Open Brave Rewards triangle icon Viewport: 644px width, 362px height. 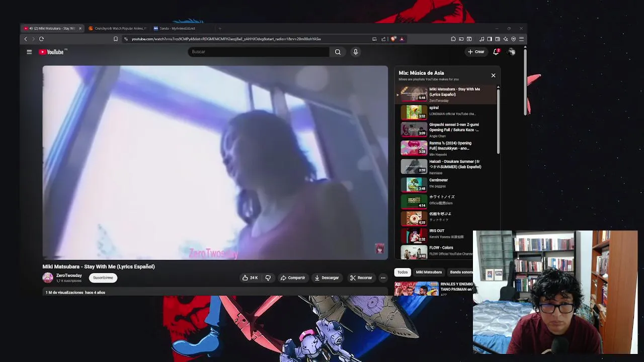click(401, 39)
